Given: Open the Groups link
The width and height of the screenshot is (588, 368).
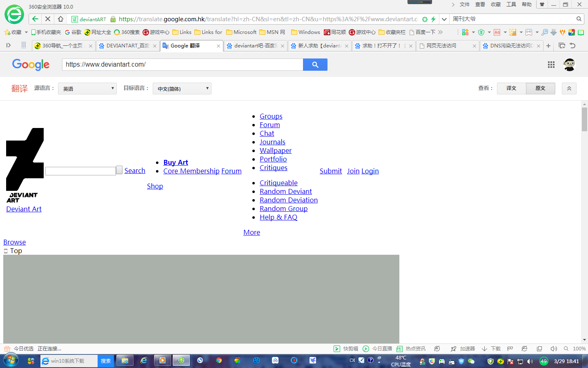Looking at the screenshot, I should pos(271,116).
